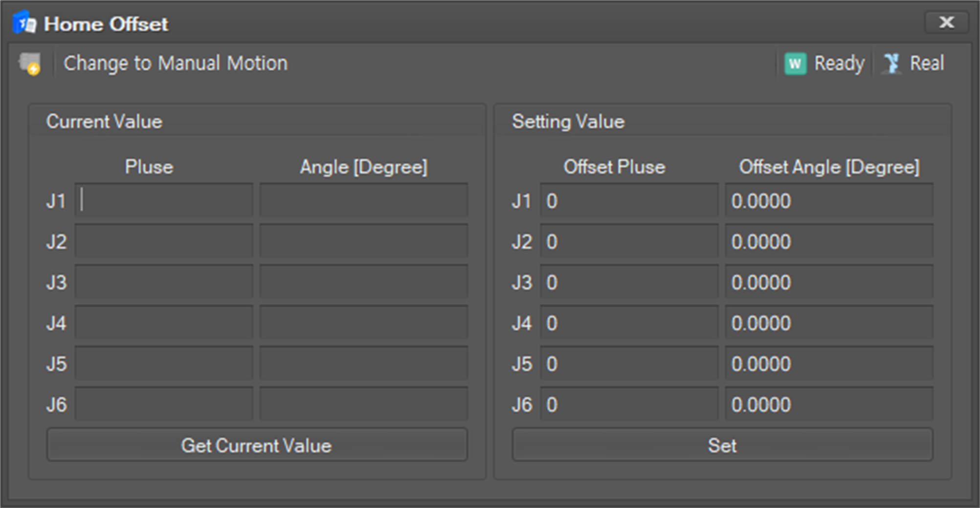Click the J2 Angle current value field
Viewport: 980px width, 508px height.
363,241
